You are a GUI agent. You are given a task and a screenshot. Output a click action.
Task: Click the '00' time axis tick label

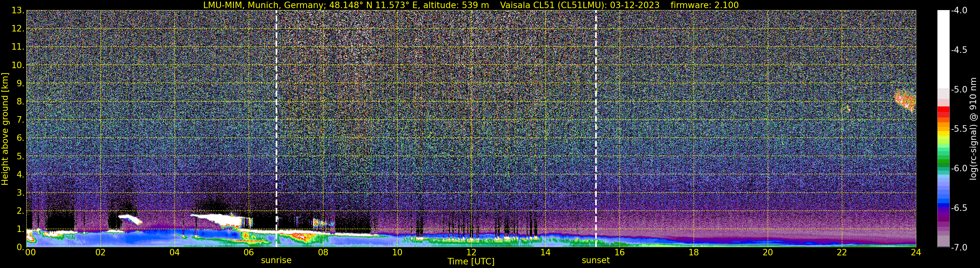point(31,253)
